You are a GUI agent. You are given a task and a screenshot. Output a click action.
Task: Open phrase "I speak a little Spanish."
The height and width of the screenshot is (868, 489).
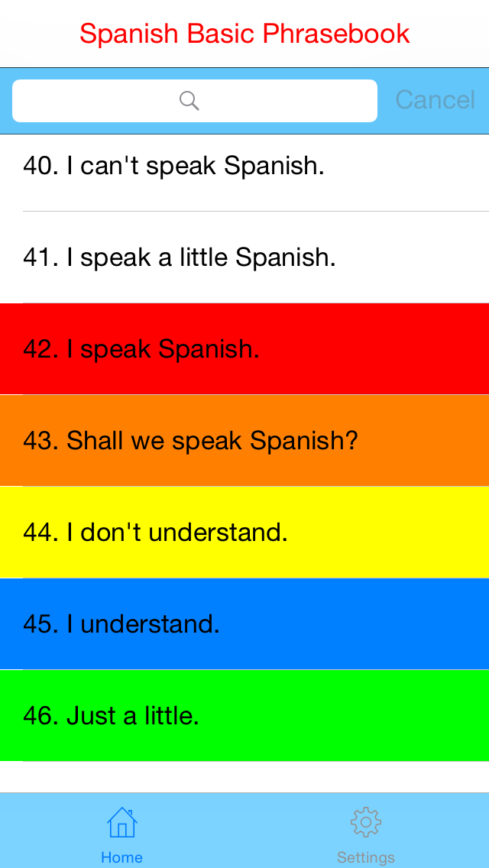coord(180,257)
